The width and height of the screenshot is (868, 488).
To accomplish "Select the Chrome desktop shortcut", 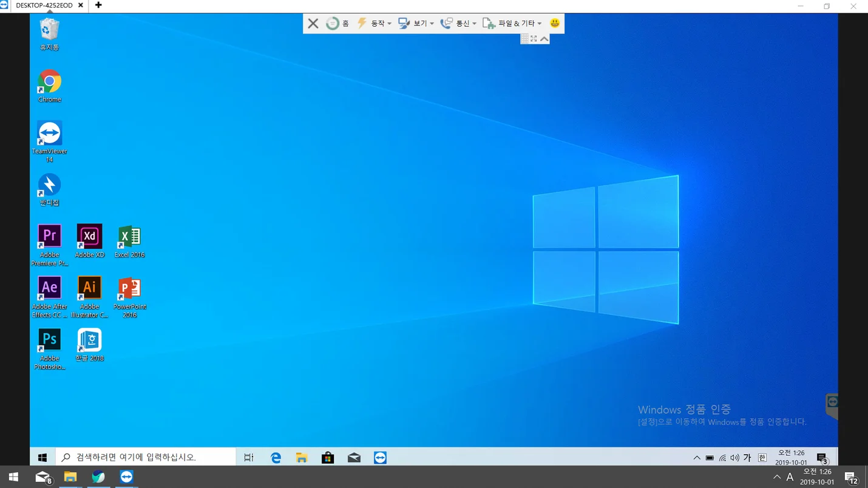I will coord(49,86).
